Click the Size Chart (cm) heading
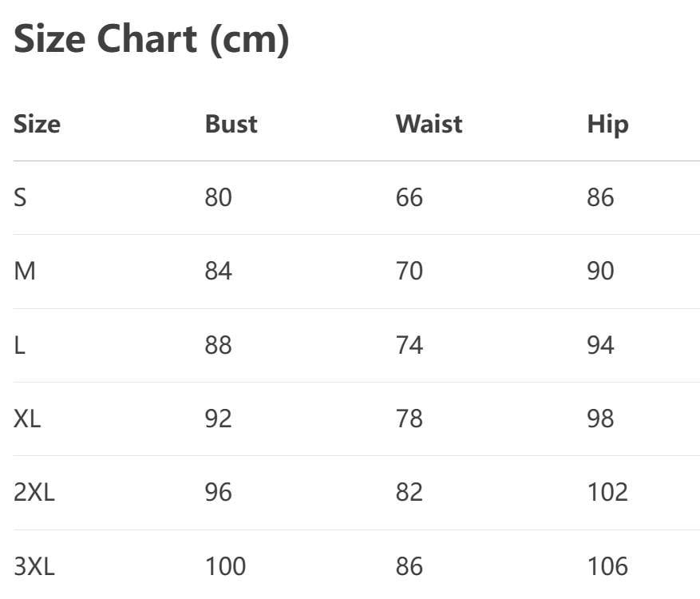700x599 pixels. pyautogui.click(x=152, y=39)
